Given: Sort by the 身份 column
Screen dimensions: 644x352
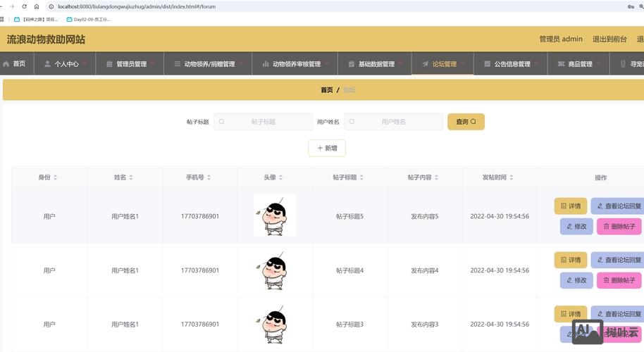Looking at the screenshot, I should (x=55, y=177).
